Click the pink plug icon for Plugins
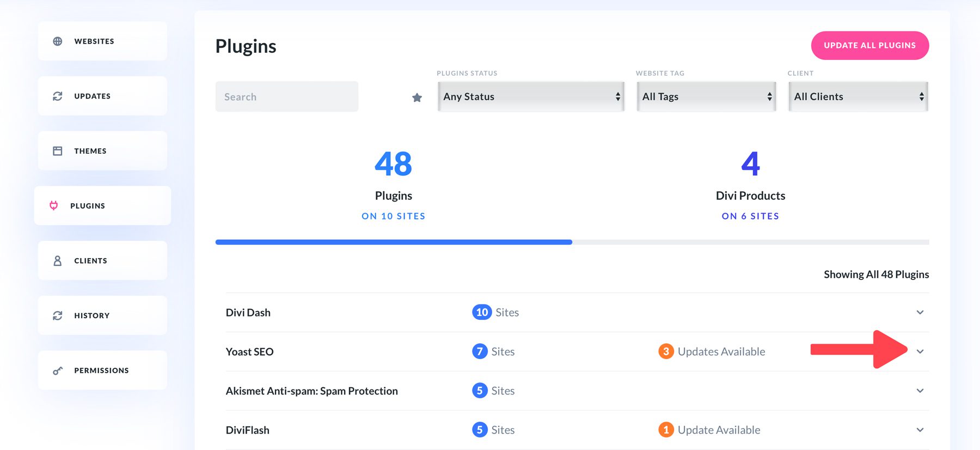This screenshot has width=980, height=450. pyautogui.click(x=54, y=205)
